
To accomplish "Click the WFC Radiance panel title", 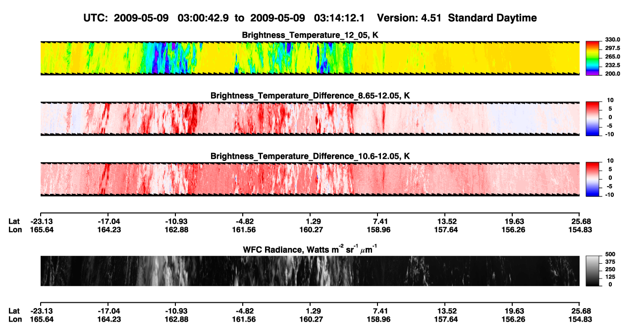I will (x=310, y=249).
